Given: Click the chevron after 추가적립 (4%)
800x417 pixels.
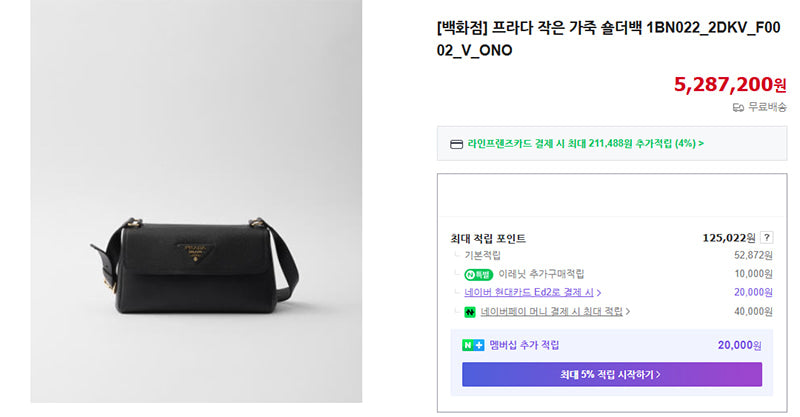Looking at the screenshot, I should [x=701, y=143].
